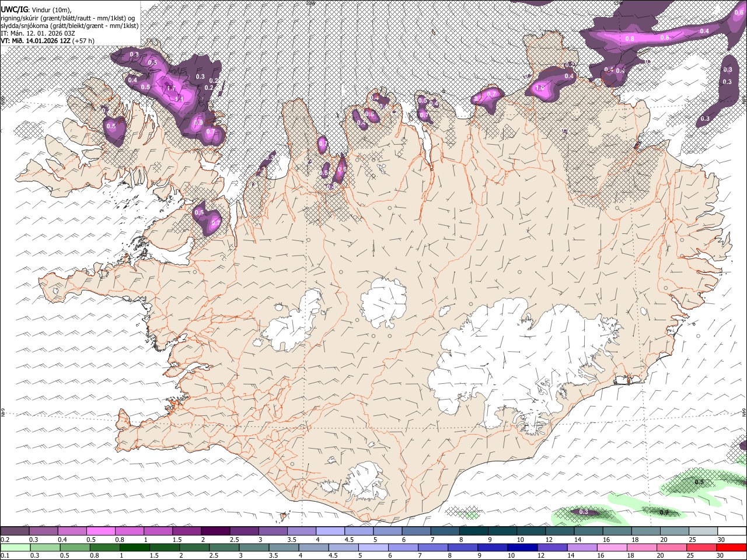Click the dark purple swatch after '2' on snow scale

coord(215,531)
